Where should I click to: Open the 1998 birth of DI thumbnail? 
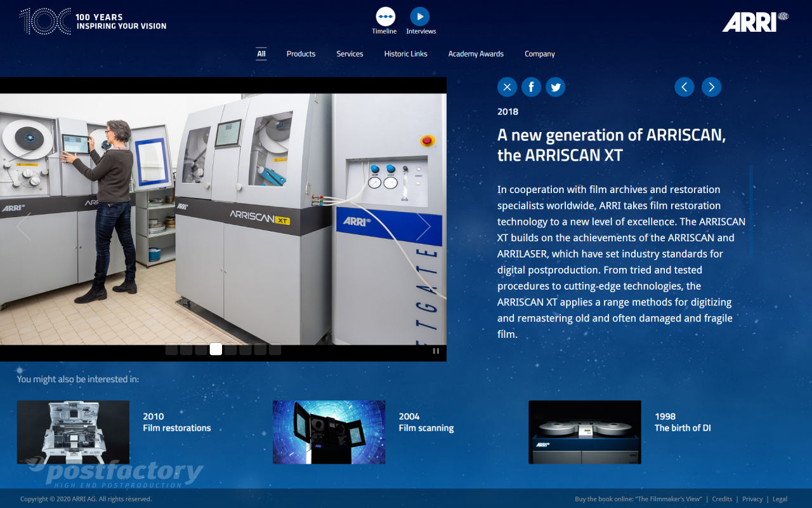pyautogui.click(x=585, y=432)
